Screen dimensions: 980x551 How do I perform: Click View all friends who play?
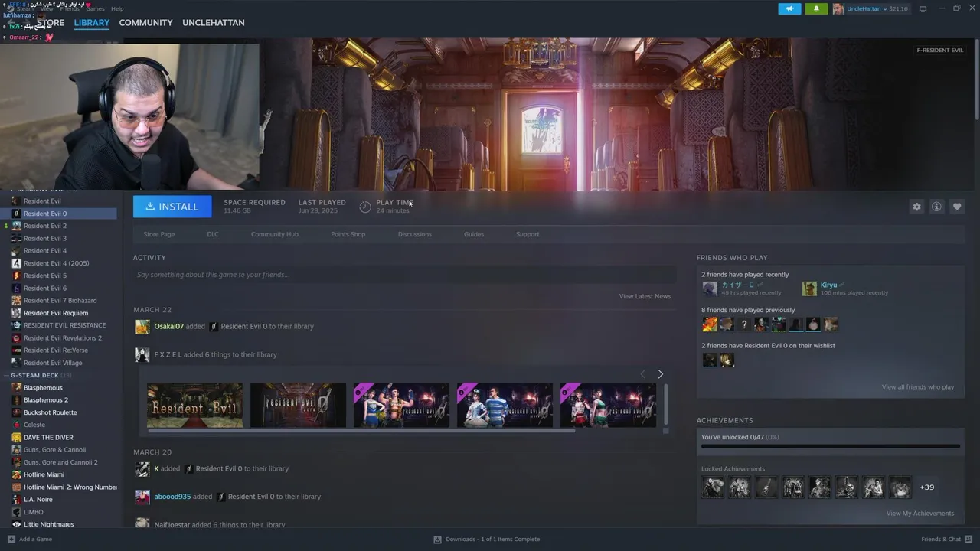point(917,387)
